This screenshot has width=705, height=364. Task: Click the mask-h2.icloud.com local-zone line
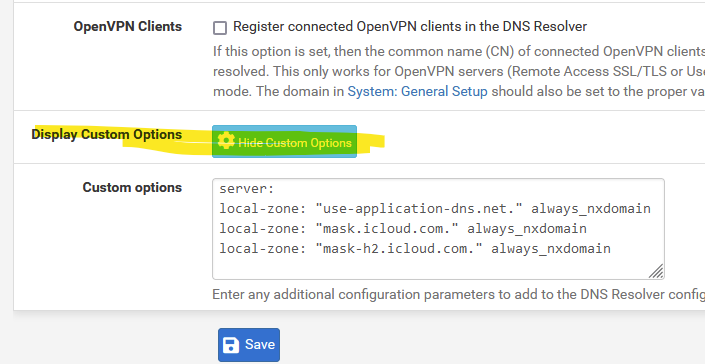(415, 249)
